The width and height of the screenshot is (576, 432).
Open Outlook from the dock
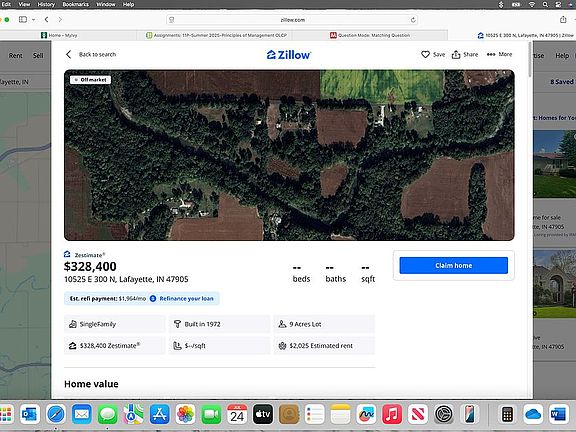[30, 415]
